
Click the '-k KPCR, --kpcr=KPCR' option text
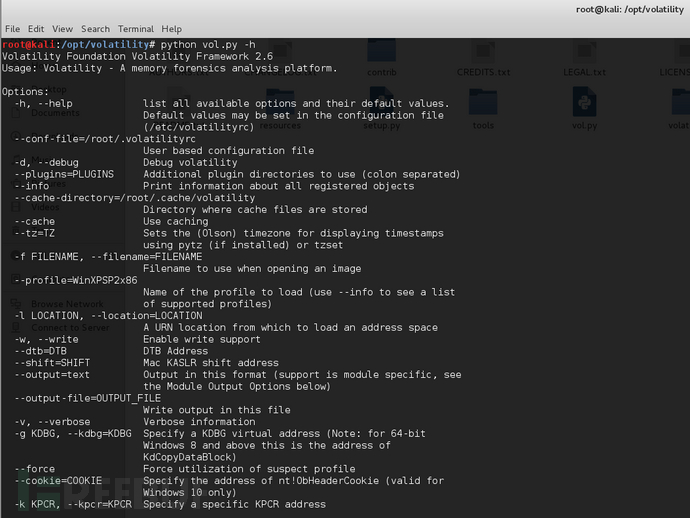(73, 504)
